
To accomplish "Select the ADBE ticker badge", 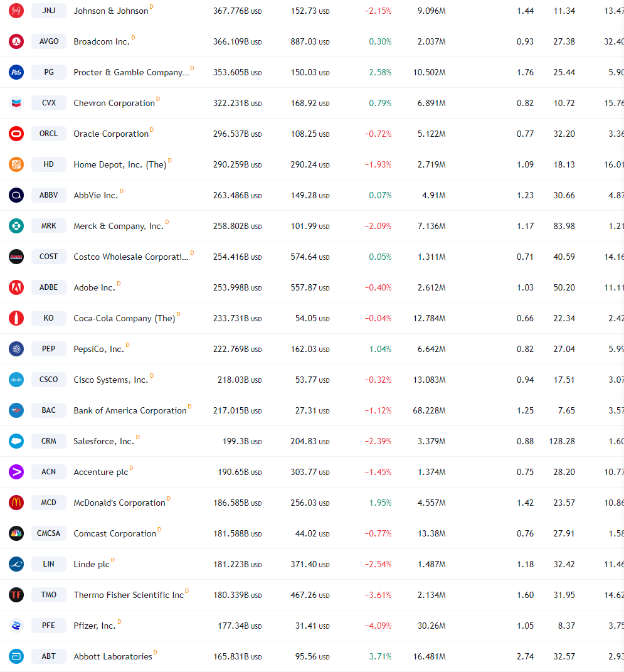I will pos(49,287).
